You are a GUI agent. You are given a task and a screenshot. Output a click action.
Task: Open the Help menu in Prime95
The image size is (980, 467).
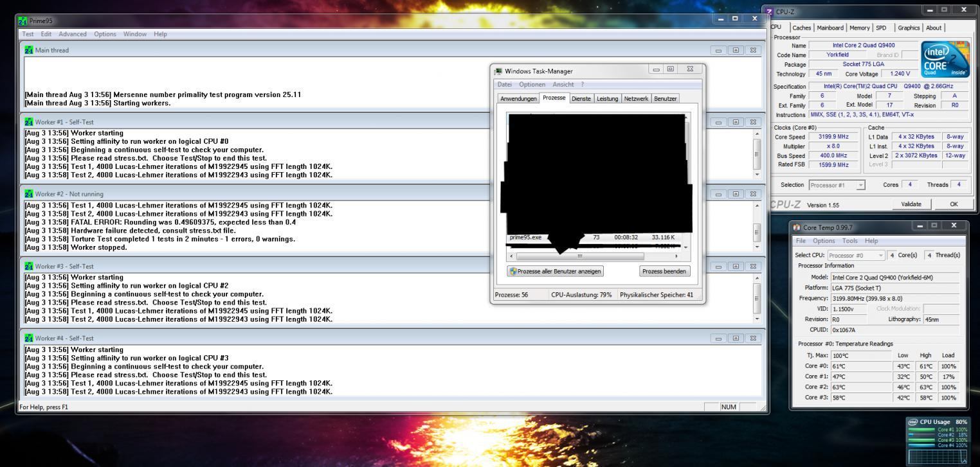click(160, 33)
